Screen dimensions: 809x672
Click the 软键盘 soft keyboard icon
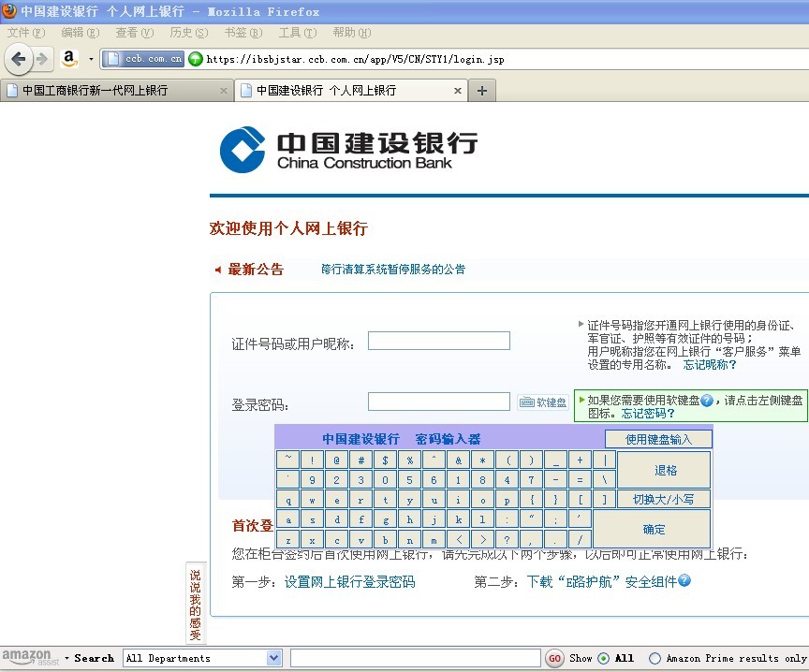click(x=543, y=402)
